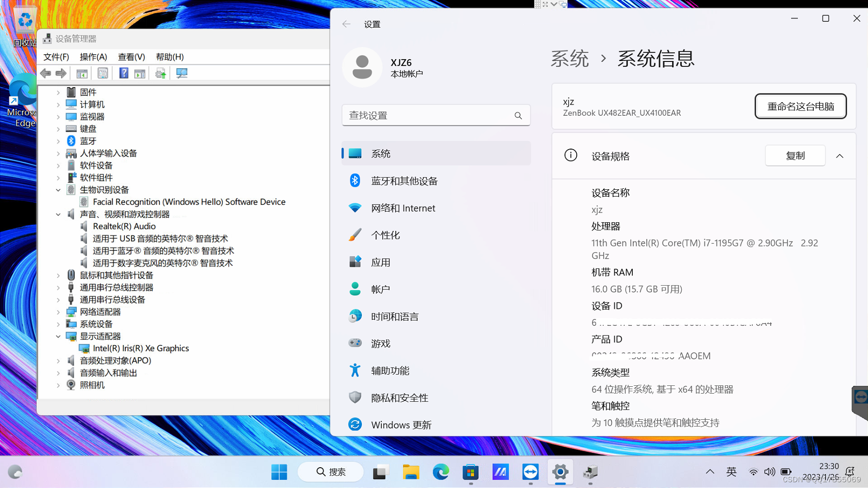The height and width of the screenshot is (488, 868).
Task: Open 隐私和安全性 settings page
Action: (436, 397)
